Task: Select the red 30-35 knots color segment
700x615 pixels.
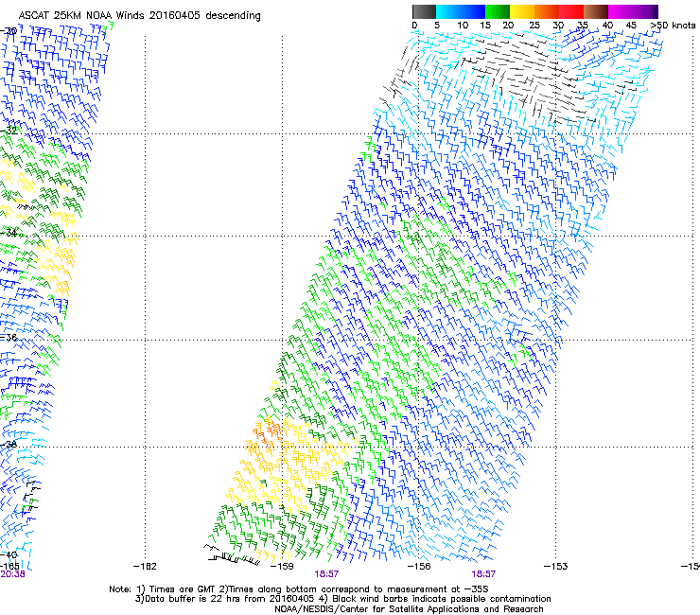Action: tap(571, 11)
